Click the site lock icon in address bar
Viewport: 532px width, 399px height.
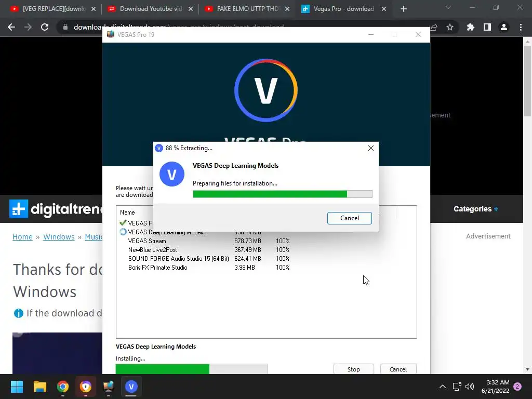tap(65, 27)
